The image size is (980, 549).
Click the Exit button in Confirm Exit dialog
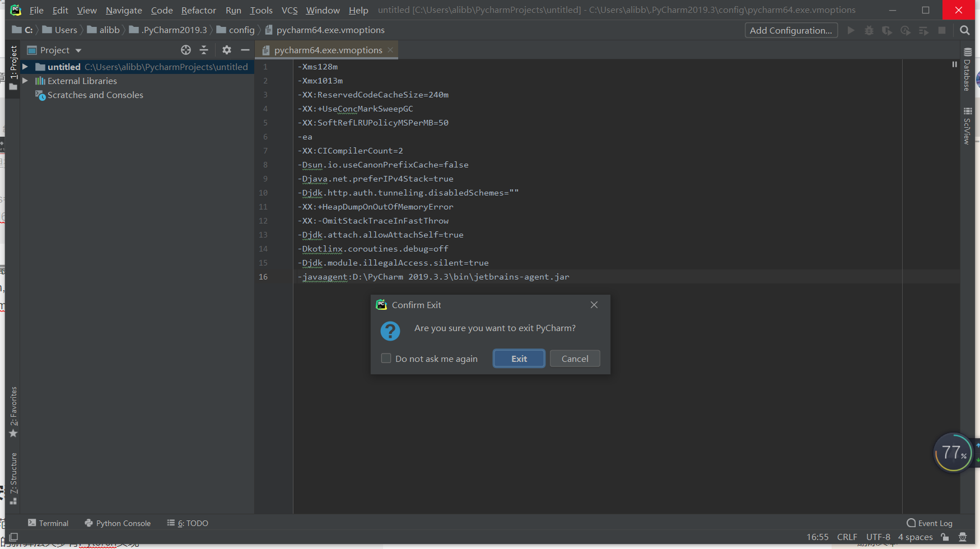518,358
